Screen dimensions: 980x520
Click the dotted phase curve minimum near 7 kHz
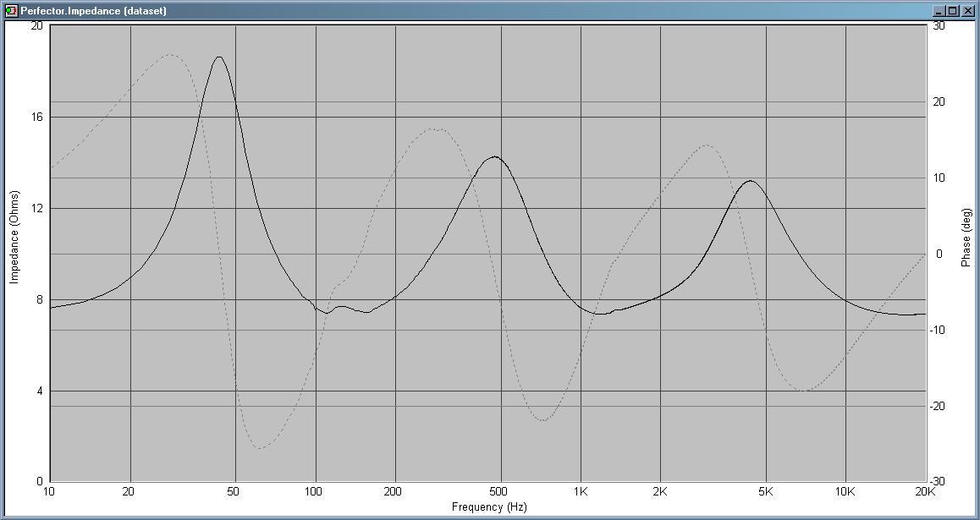click(x=806, y=391)
